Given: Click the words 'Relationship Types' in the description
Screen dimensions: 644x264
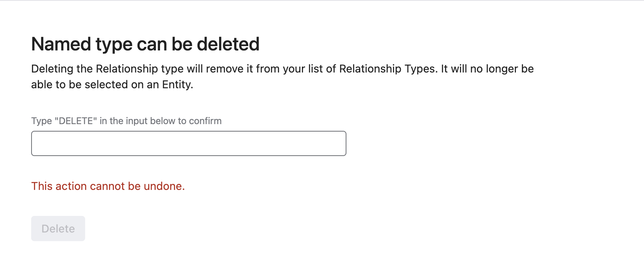Looking at the screenshot, I should [x=387, y=69].
